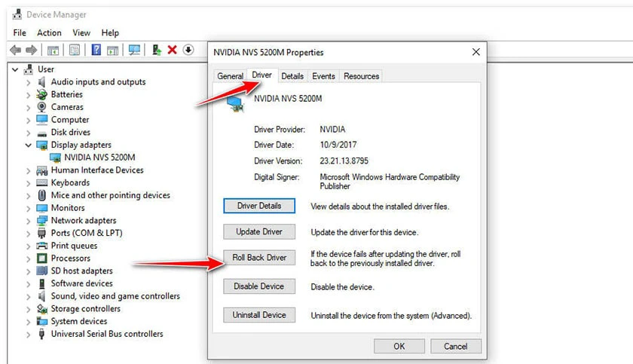Click the Computer monitor icon in tree
Image resolution: width=633 pixels, height=364 pixels.
42,120
